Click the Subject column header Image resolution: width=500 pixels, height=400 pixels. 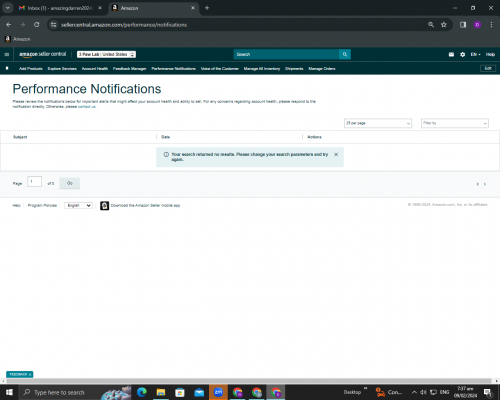point(20,137)
